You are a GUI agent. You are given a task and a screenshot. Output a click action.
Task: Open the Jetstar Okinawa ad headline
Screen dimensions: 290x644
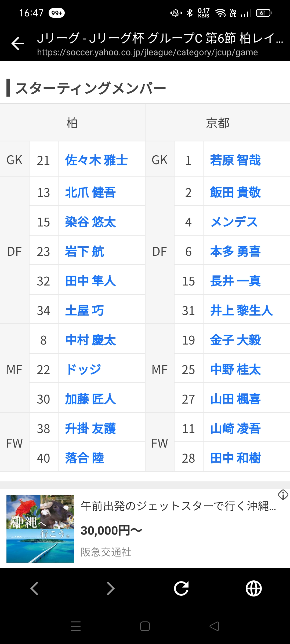click(x=178, y=506)
